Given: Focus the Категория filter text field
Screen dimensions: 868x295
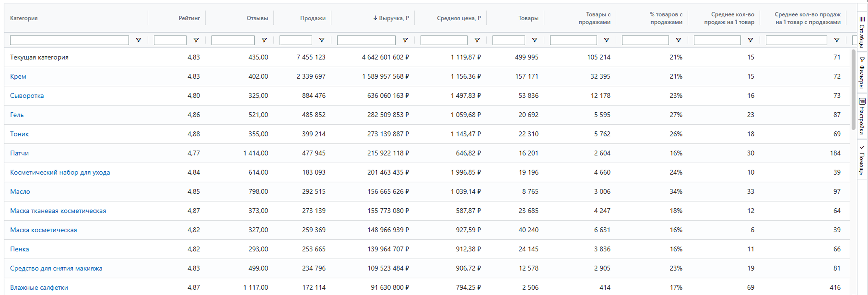Looking at the screenshot, I should coord(69,40).
